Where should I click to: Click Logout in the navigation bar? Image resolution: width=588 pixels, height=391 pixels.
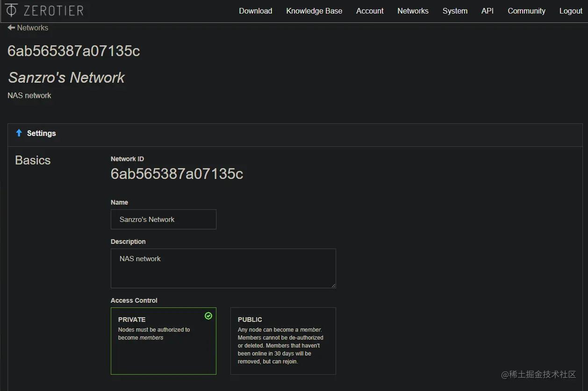pyautogui.click(x=571, y=11)
